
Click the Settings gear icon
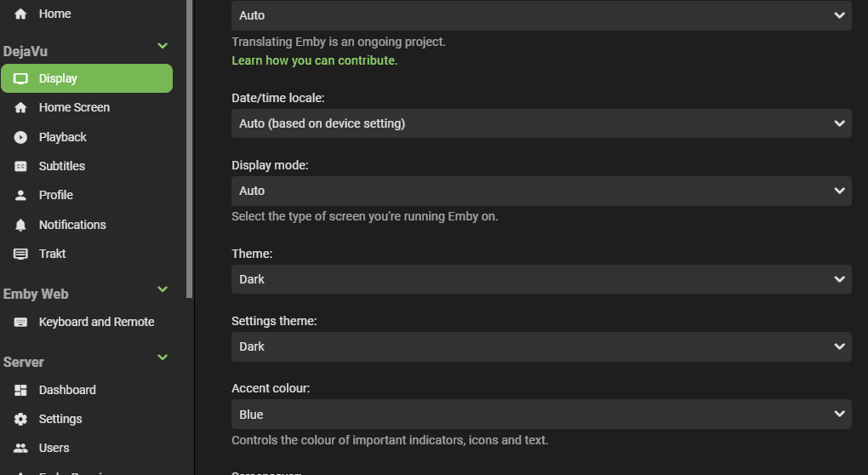click(x=21, y=419)
